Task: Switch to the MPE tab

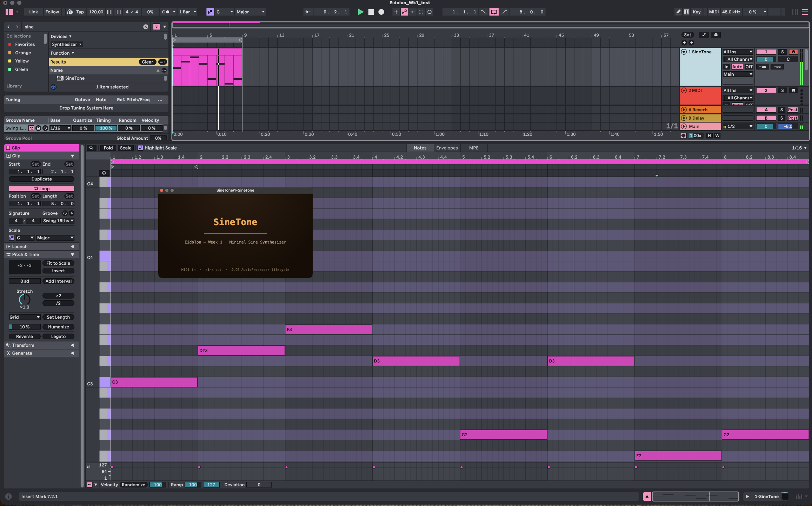Action: click(x=474, y=148)
